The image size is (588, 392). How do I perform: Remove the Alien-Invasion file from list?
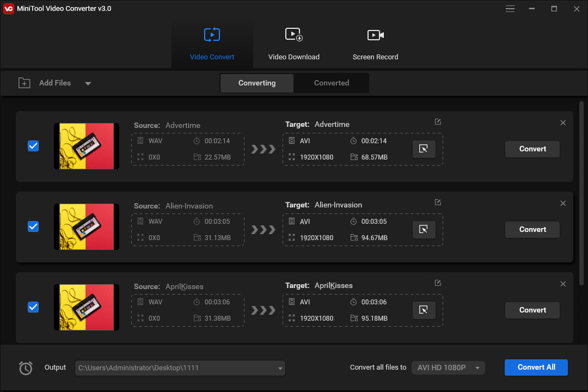pyautogui.click(x=563, y=203)
